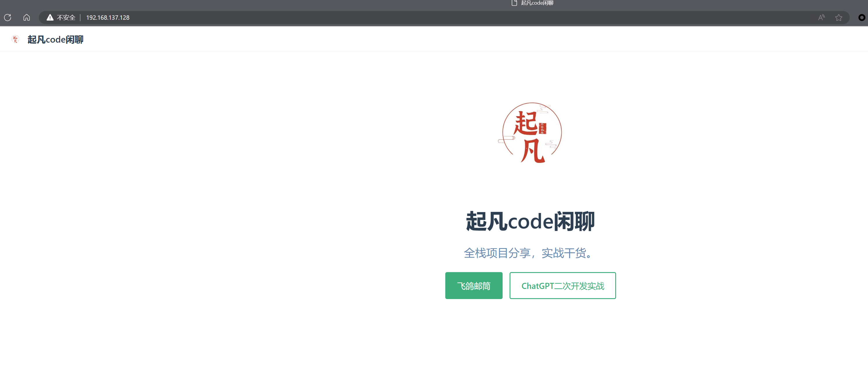Image resolution: width=868 pixels, height=366 pixels.
Task: Click the not-secure warning triangle icon
Action: (50, 18)
